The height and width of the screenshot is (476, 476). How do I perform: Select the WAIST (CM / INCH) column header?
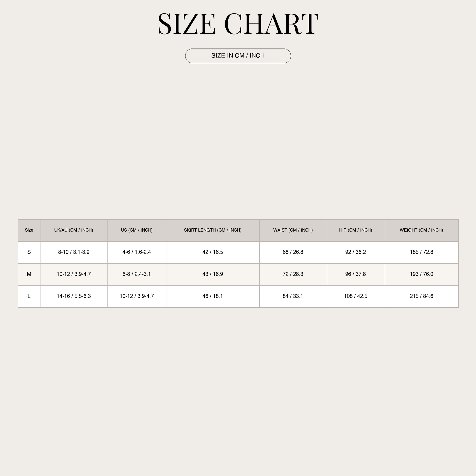pyautogui.click(x=293, y=230)
